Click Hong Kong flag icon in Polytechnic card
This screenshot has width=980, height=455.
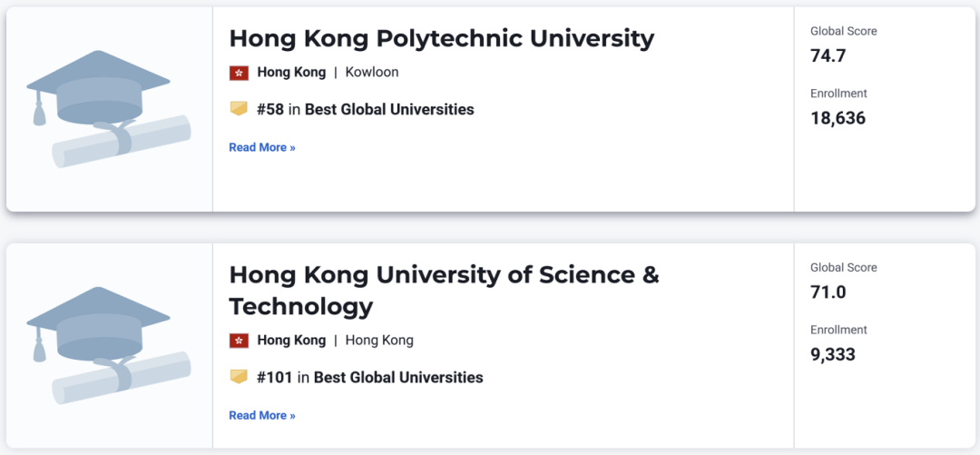(x=239, y=73)
